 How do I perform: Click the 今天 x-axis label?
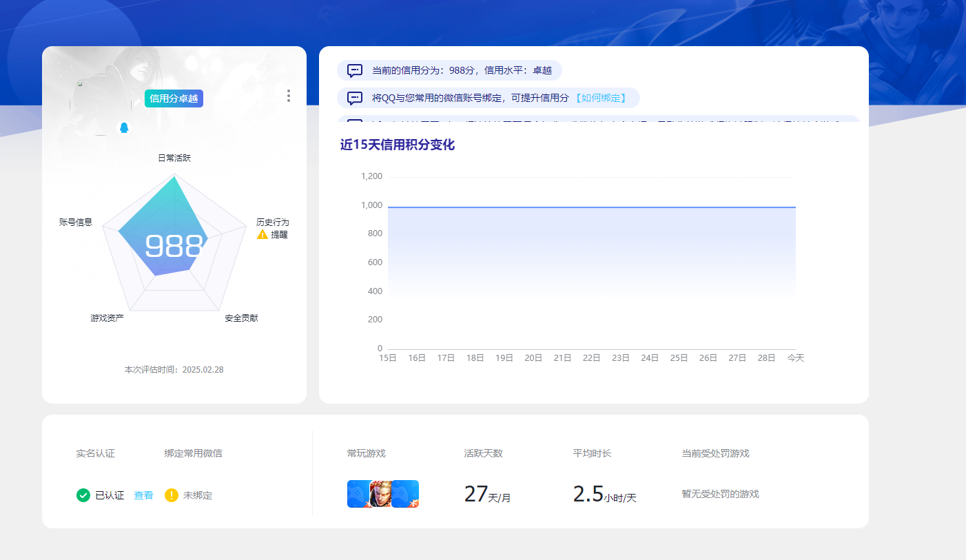796,358
